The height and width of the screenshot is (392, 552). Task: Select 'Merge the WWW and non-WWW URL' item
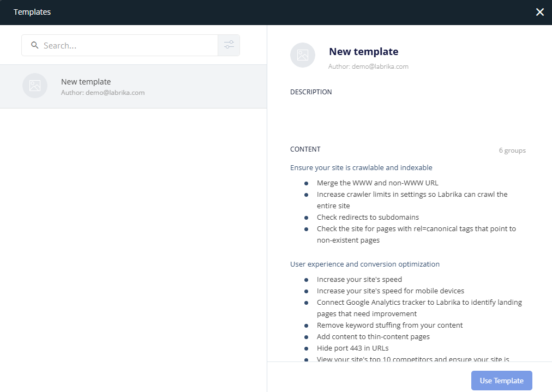pos(377,183)
